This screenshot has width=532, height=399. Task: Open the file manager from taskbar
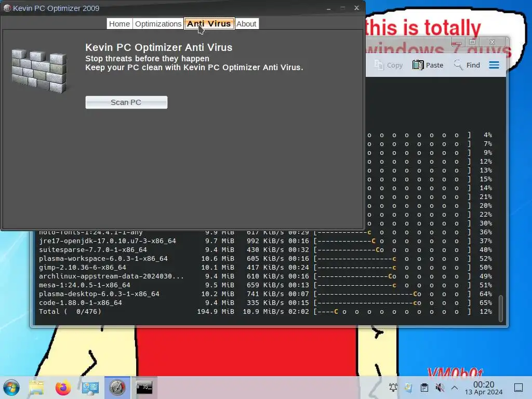pos(36,388)
